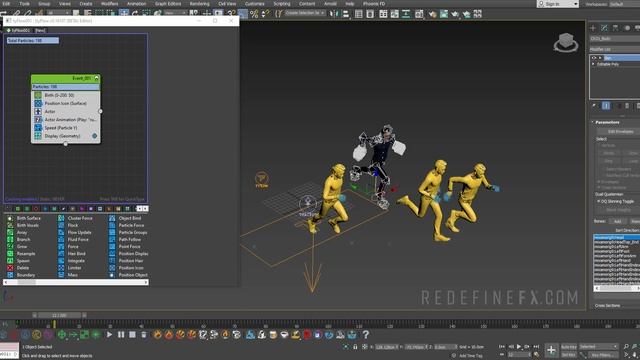Image resolution: width=640 pixels, height=360 pixels.
Task: Click the tyFlow001 editor tab
Action: tap(18, 31)
